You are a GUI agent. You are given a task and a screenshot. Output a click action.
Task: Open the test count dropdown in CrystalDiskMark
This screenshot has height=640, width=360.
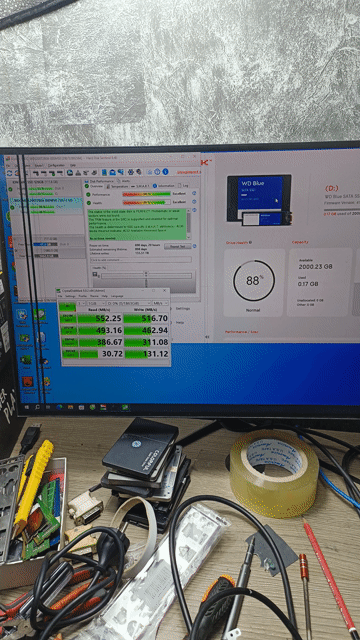(x=81, y=303)
